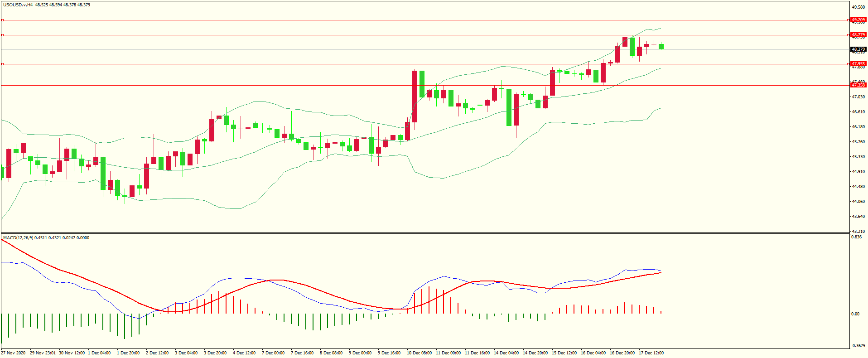Click the 46.180 price axis value

(x=858, y=127)
